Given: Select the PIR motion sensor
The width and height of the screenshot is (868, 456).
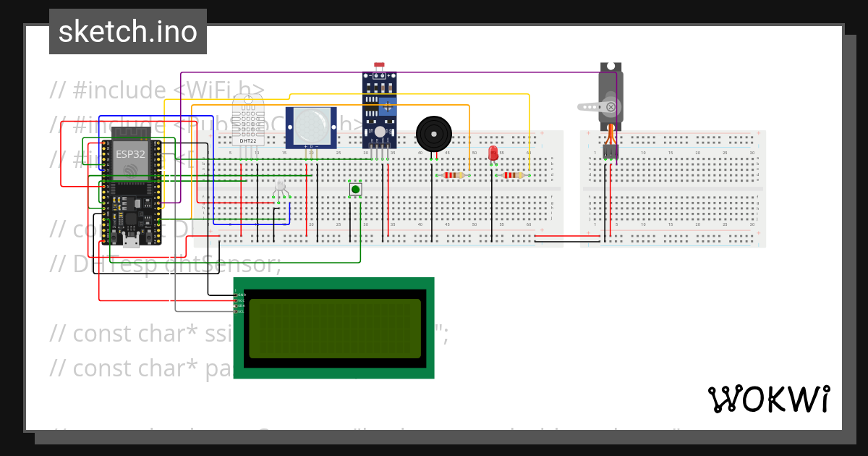Looking at the screenshot, I should (312, 127).
